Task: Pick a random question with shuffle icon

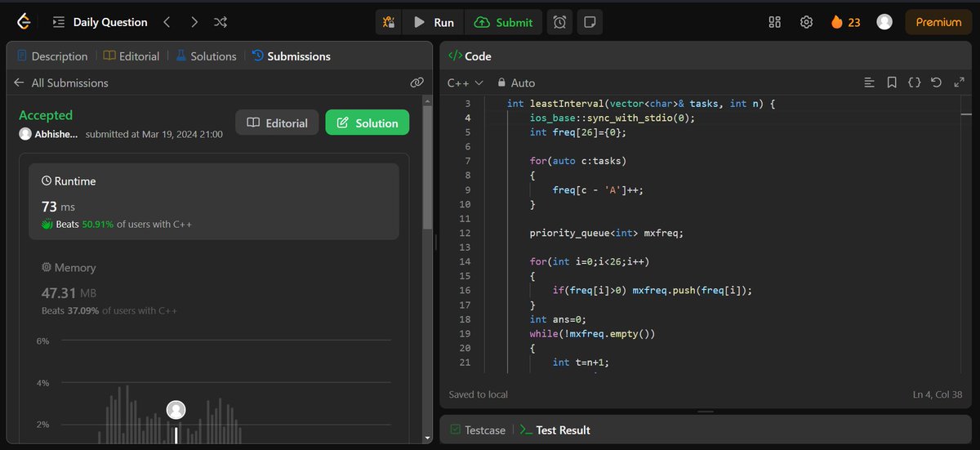Action: pos(220,22)
